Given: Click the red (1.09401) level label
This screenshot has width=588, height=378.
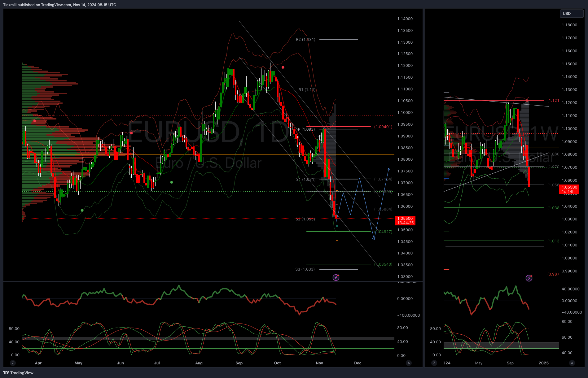Looking at the screenshot, I should (x=383, y=127).
